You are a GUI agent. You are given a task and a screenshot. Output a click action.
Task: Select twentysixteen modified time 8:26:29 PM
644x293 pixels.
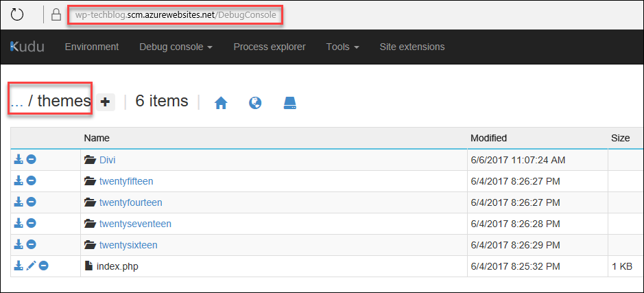[x=515, y=246]
